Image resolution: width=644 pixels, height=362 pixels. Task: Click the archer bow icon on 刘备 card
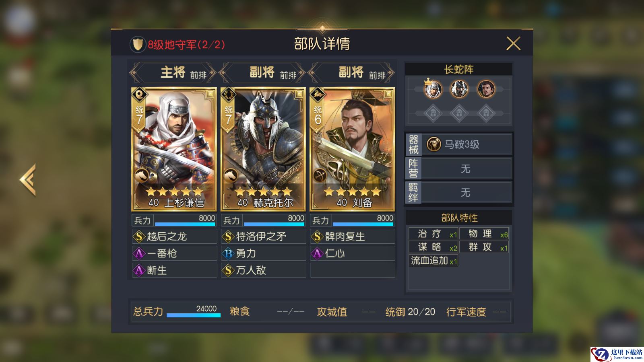pos(320,176)
